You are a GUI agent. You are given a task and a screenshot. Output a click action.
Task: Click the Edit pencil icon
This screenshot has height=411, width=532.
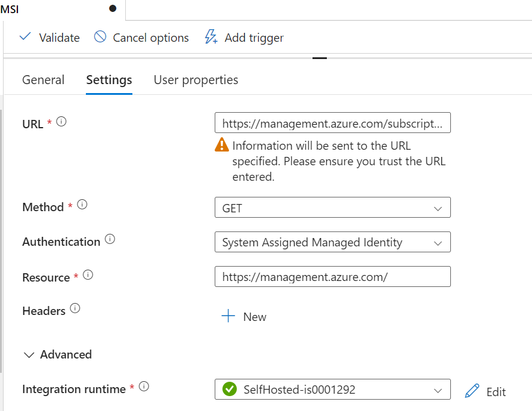(x=472, y=391)
